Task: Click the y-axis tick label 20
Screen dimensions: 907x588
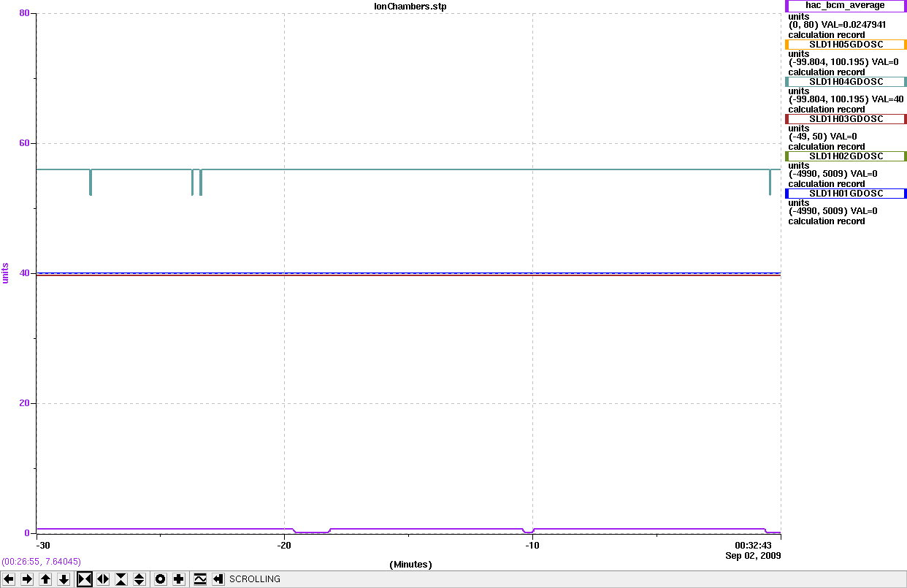Action: click(x=23, y=403)
